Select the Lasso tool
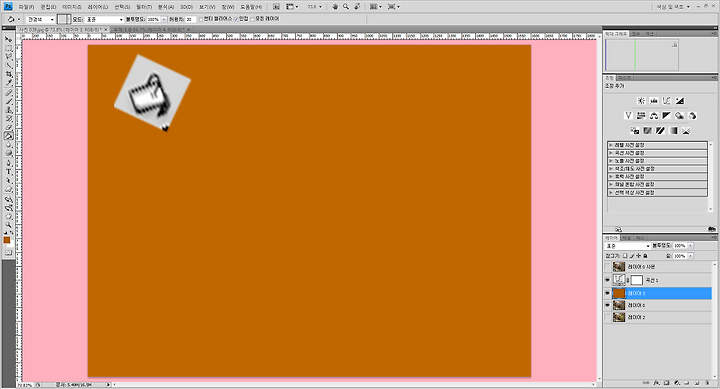The image size is (720, 389). (x=8, y=57)
